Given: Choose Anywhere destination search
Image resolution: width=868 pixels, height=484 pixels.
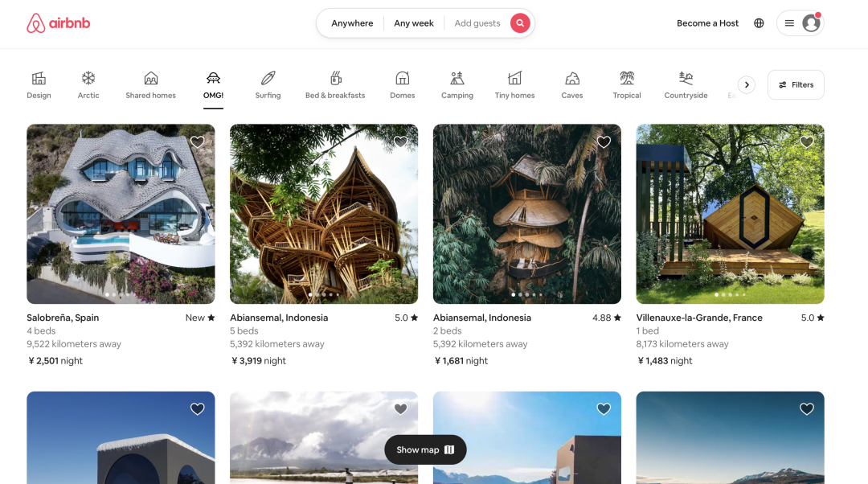Looking at the screenshot, I should [x=352, y=23].
